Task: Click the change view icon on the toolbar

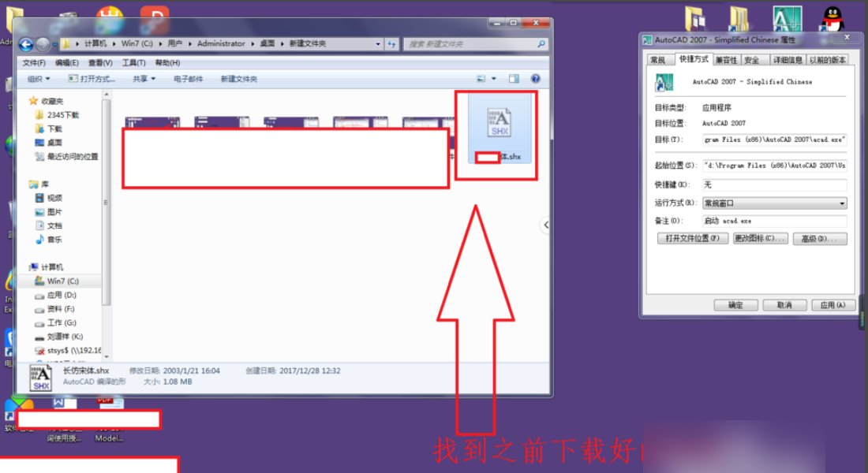Action: point(481,78)
